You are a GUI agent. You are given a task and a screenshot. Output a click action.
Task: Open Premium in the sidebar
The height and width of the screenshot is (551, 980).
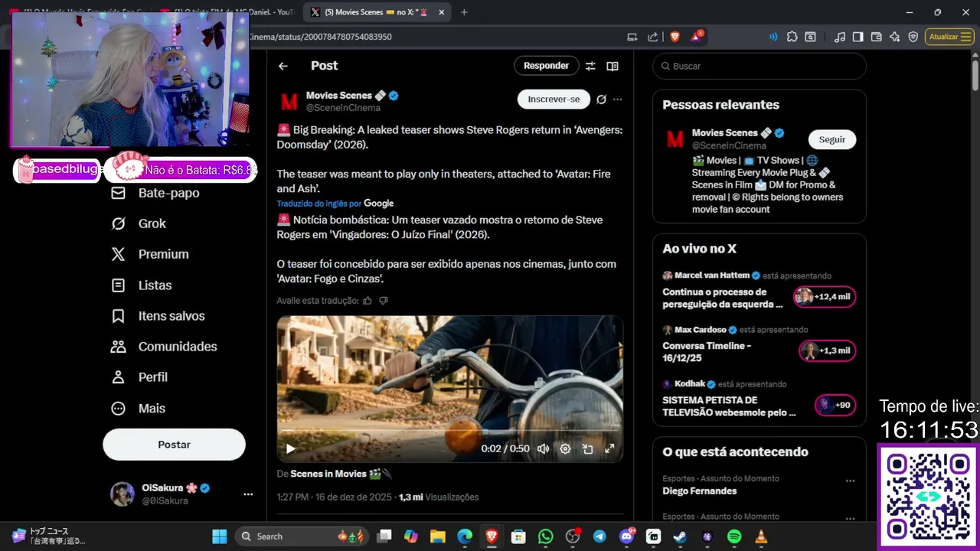(150, 254)
